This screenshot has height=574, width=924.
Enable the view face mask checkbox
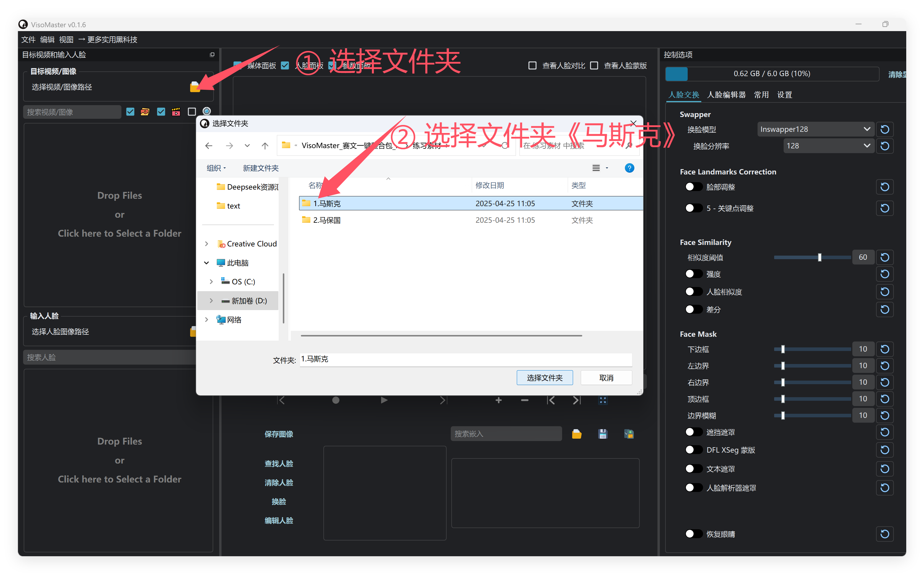click(594, 66)
